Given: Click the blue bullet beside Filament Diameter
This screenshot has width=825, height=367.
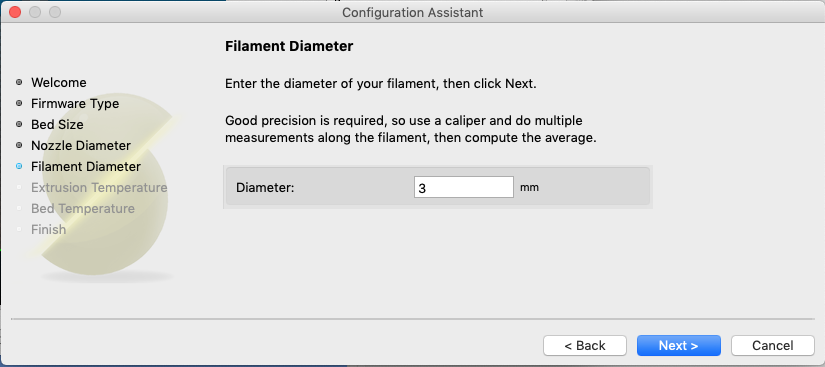Looking at the screenshot, I should coord(19,166).
